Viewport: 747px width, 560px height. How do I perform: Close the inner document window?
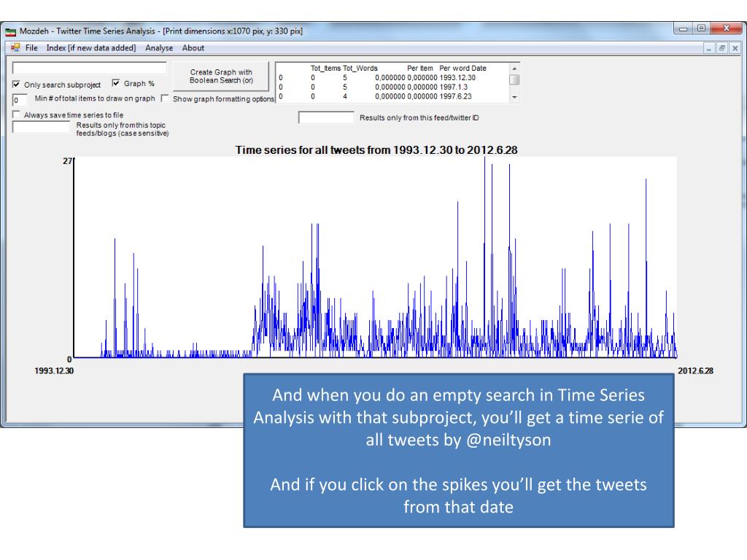point(735,48)
